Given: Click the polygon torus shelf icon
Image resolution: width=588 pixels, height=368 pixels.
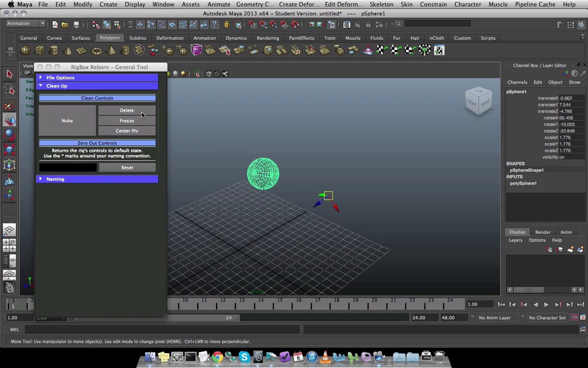Looking at the screenshot, I should pos(96,51).
